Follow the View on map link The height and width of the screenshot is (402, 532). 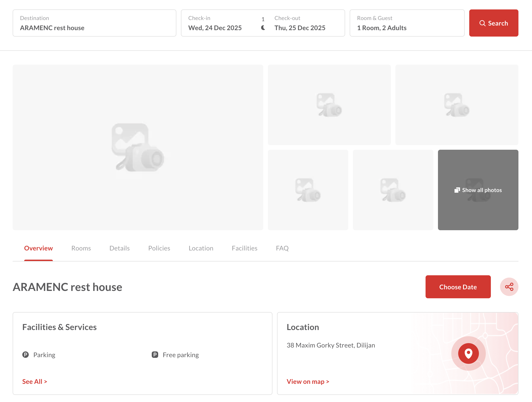[x=308, y=381]
